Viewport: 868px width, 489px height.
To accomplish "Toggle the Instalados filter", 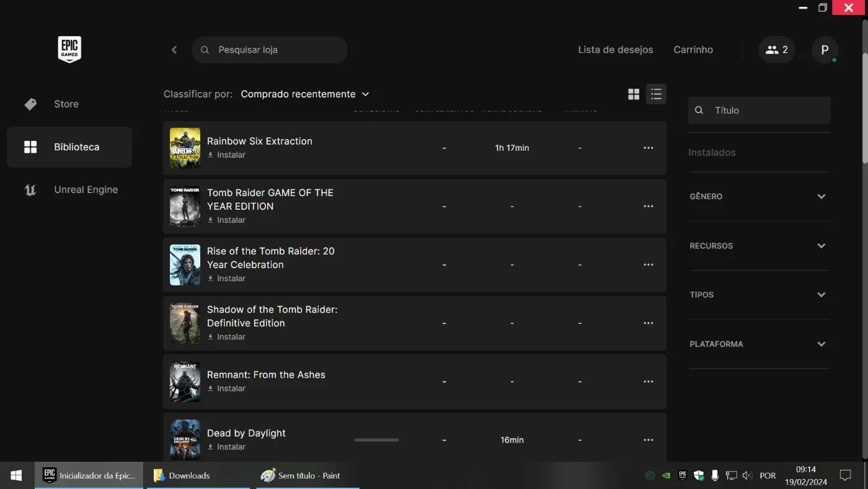I will [x=712, y=153].
